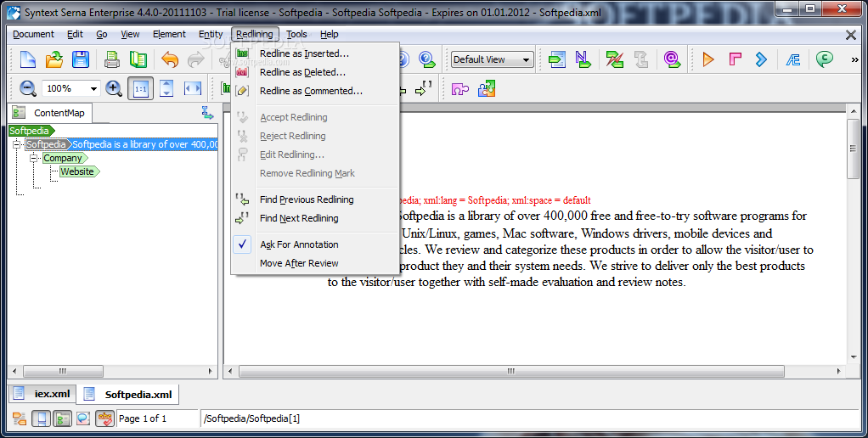
Task: Click the ContentMap horizontal scrollbar thumb
Action: tap(63, 372)
